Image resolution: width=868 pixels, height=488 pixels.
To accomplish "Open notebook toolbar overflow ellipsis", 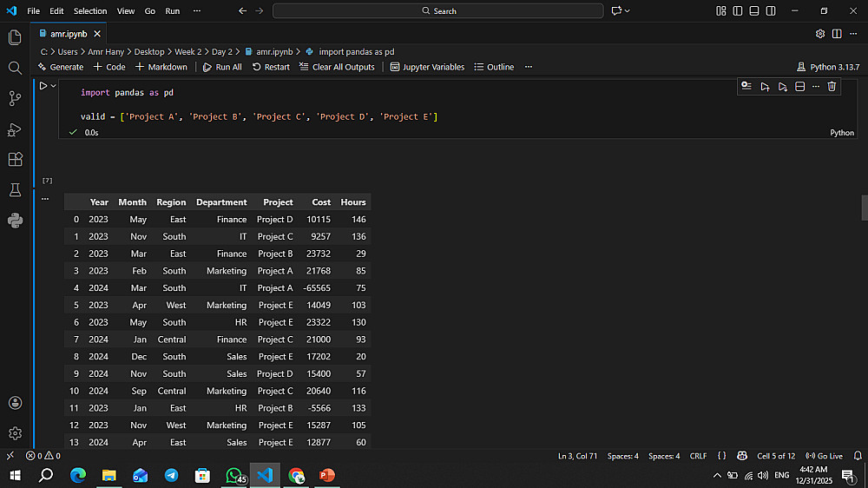I will point(529,67).
